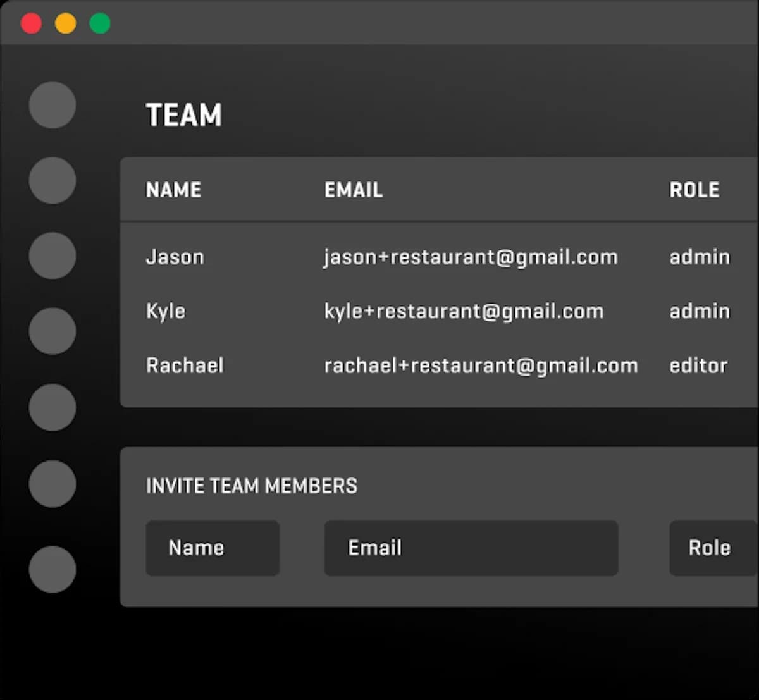Click the INVITE TEAM MEMBERS heading

point(252,486)
